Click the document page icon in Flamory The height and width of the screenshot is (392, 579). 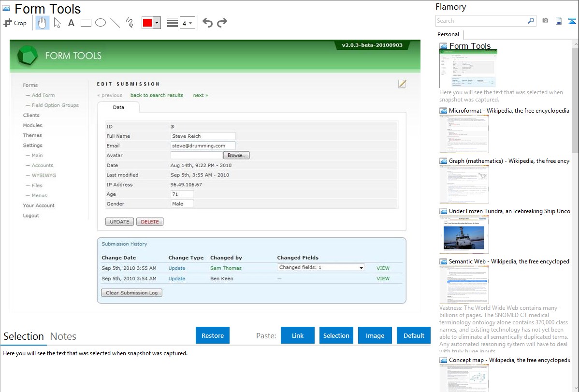click(x=559, y=21)
